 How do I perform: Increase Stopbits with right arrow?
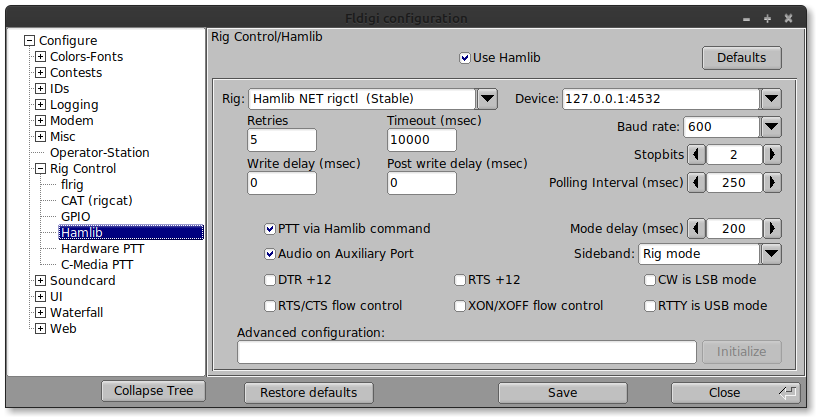tap(772, 155)
